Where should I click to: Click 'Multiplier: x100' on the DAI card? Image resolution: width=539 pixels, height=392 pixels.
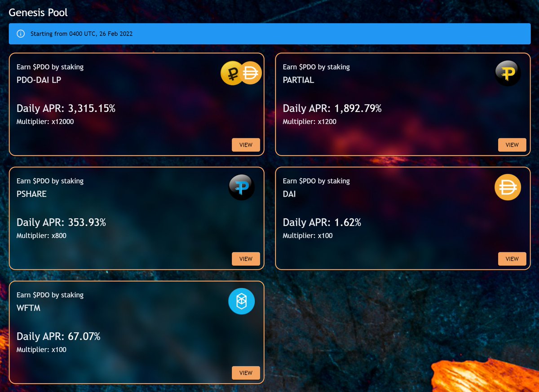coord(308,236)
